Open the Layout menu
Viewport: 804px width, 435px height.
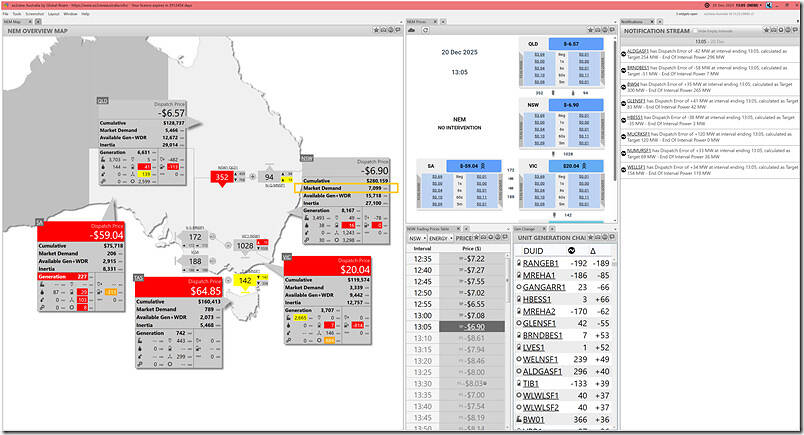coord(53,14)
